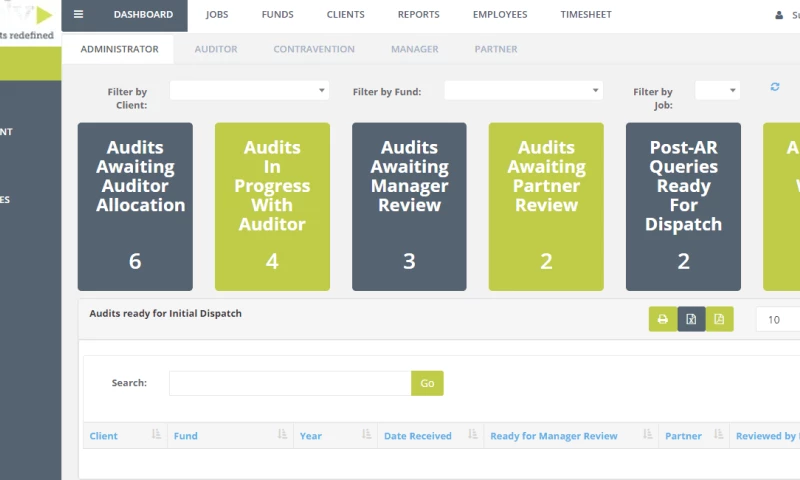Select Audits Awaiting Auditor Allocation tile

135,207
